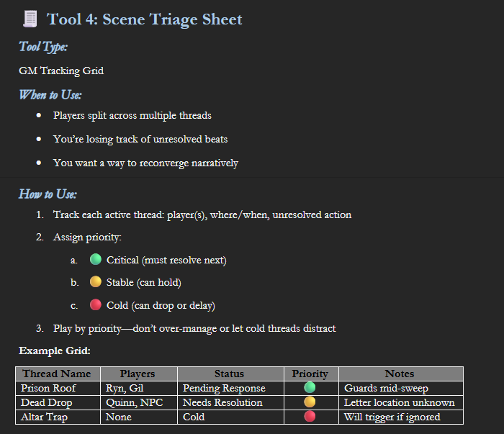The height and width of the screenshot is (434, 504).
Task: Click the Letter location unknown note cell
Action: point(401,402)
